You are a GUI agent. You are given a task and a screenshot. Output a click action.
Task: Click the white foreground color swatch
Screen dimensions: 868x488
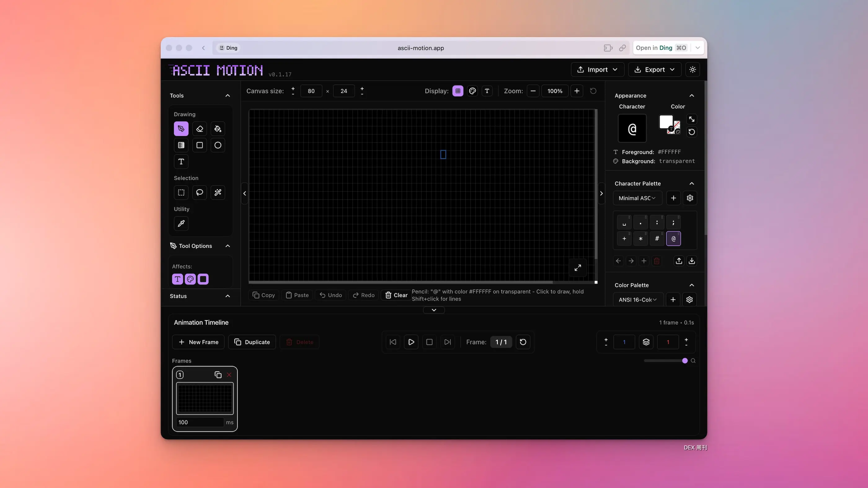coord(666,121)
